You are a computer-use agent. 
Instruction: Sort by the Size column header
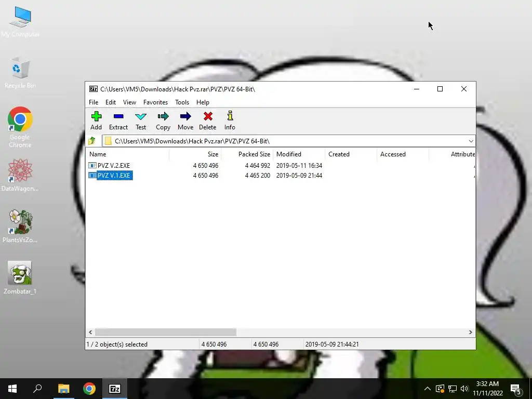click(x=195, y=154)
